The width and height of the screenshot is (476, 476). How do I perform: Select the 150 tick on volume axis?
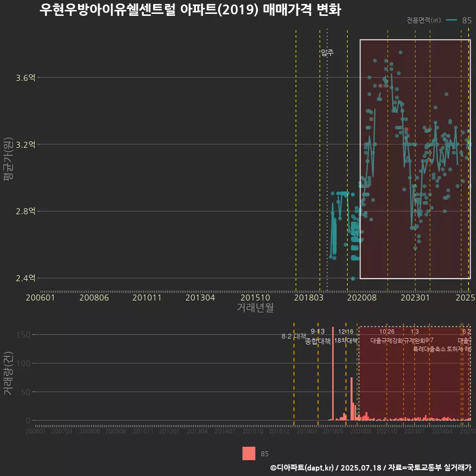(x=23, y=335)
